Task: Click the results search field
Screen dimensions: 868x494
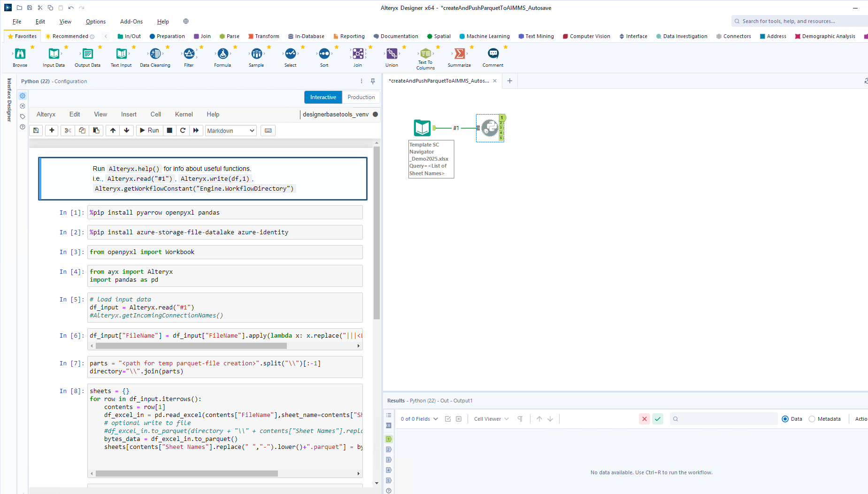Action: [x=724, y=419]
